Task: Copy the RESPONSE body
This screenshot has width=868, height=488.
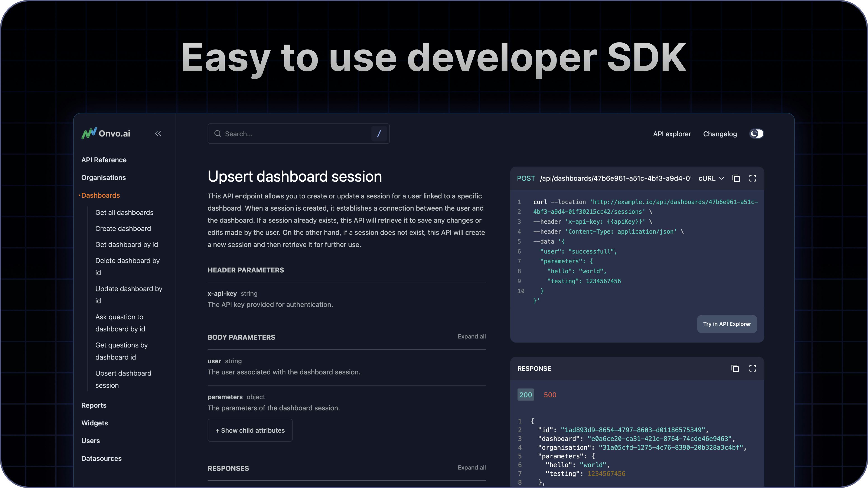Action: (735, 368)
